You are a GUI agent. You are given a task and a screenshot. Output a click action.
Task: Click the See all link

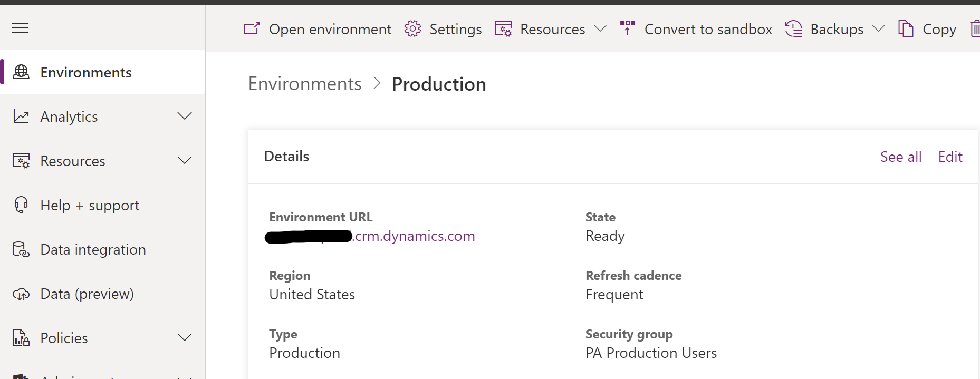900,157
